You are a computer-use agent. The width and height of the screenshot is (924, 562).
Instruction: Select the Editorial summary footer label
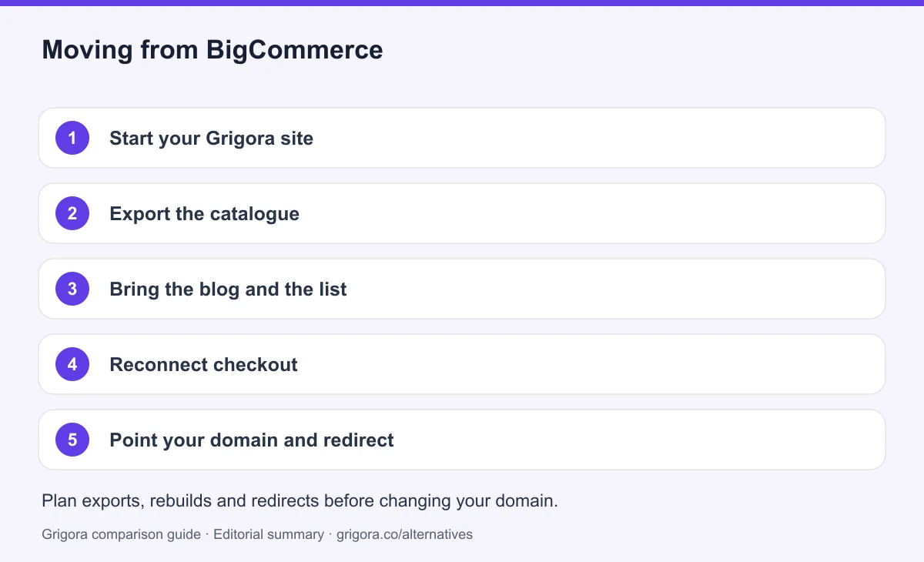tap(269, 534)
